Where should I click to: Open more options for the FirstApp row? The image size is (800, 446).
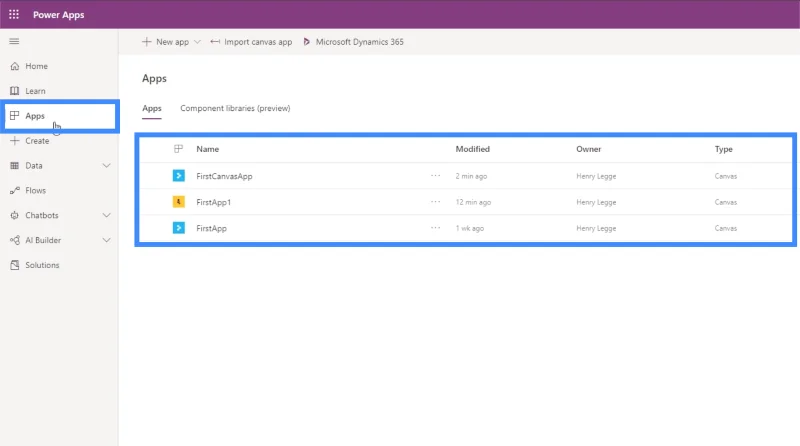pyautogui.click(x=435, y=227)
